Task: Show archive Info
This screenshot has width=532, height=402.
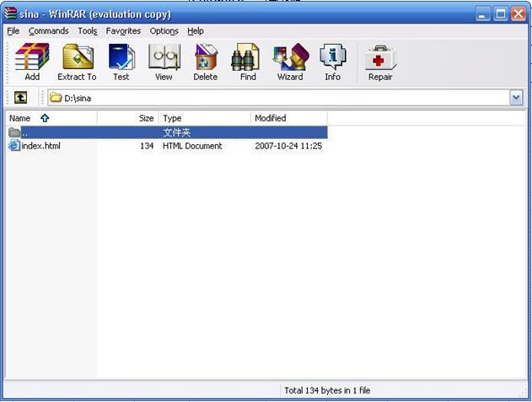Action: point(333,62)
